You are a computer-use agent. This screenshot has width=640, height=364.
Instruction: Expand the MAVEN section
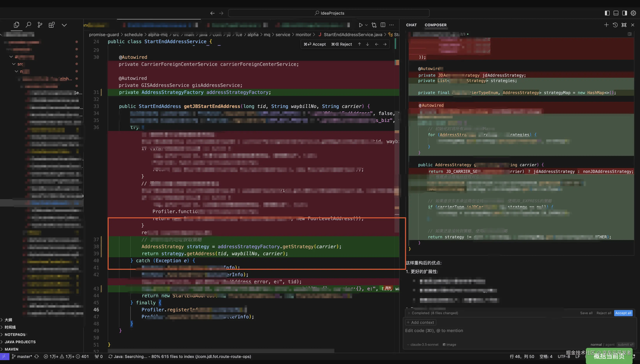click(11, 349)
